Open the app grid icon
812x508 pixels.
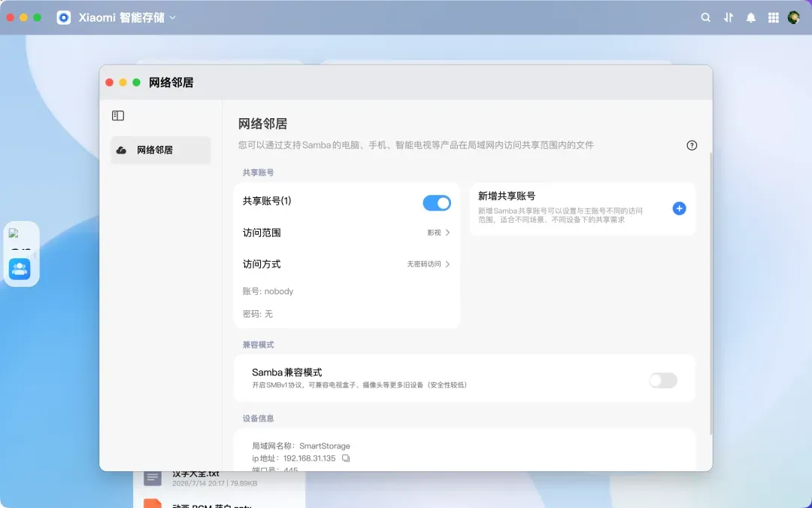773,17
